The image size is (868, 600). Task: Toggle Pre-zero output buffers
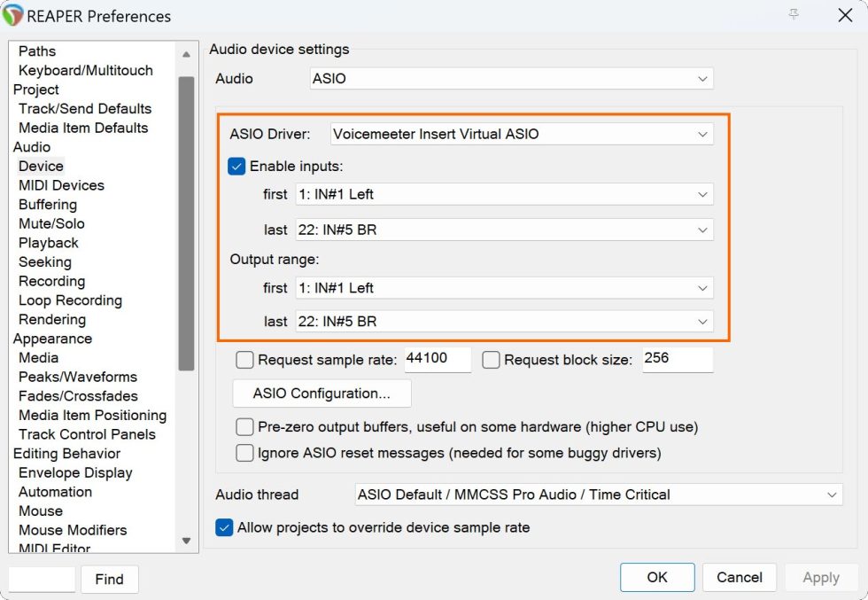pos(244,426)
